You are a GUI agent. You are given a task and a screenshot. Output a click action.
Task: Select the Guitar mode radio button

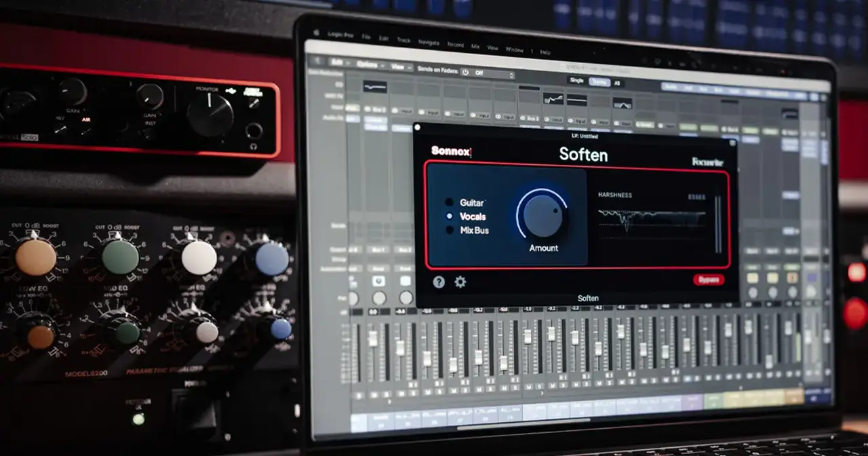click(449, 202)
